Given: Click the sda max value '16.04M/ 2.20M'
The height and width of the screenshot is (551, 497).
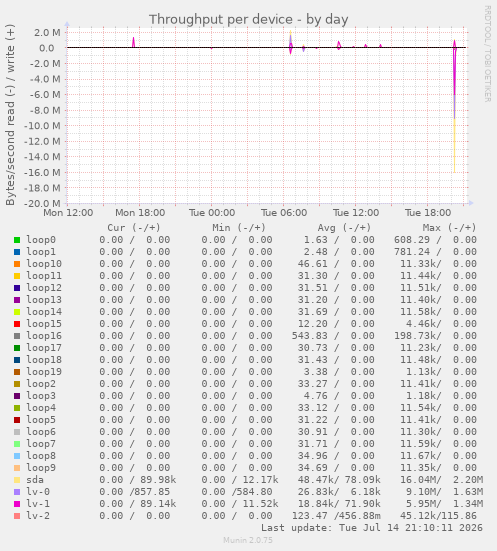Looking at the screenshot, I should click(441, 480).
